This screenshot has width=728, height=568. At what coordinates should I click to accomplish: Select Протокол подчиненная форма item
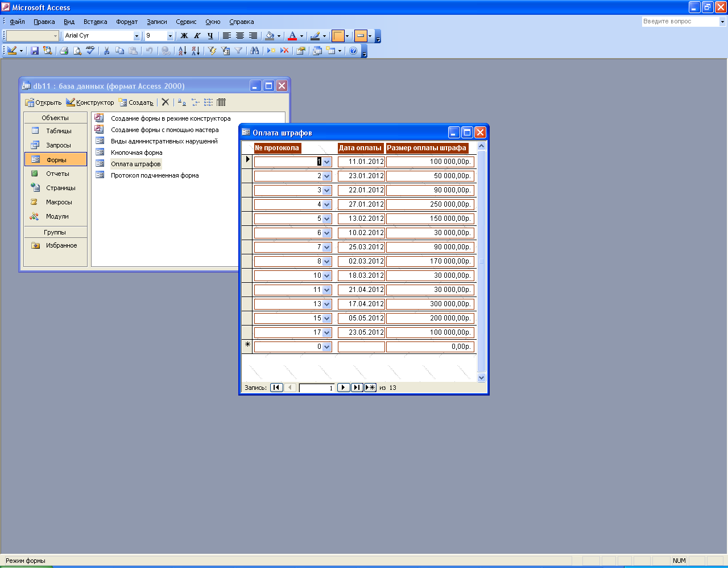coord(155,175)
